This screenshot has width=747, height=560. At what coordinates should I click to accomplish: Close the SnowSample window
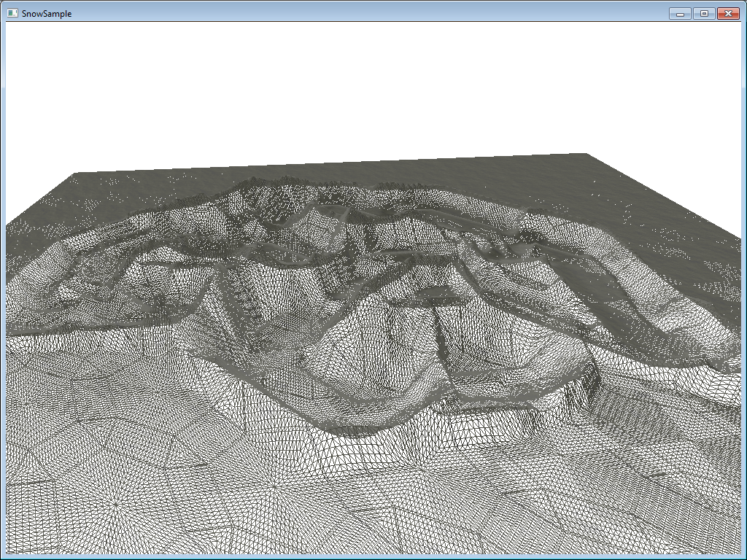[728, 13]
